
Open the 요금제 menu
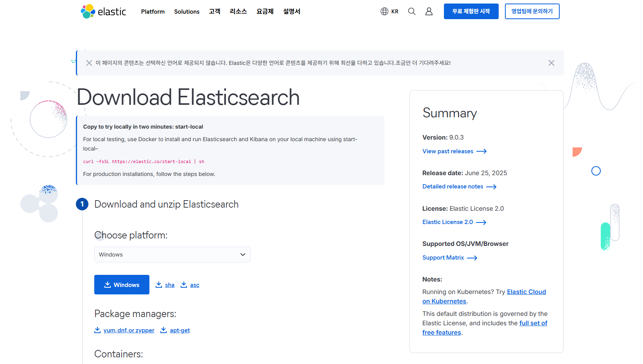pyautogui.click(x=265, y=11)
